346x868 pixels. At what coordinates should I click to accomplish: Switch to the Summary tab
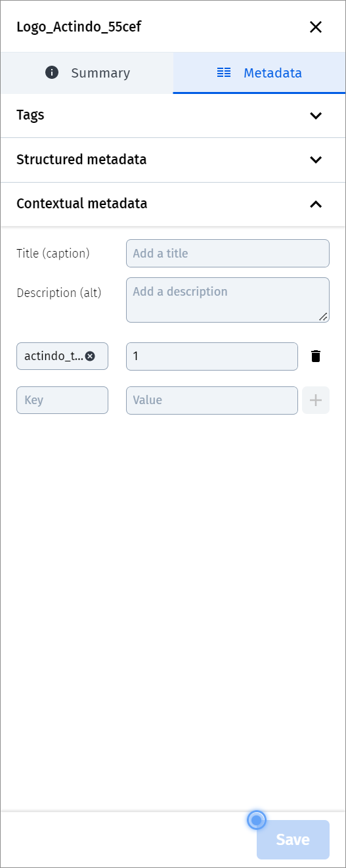point(87,73)
